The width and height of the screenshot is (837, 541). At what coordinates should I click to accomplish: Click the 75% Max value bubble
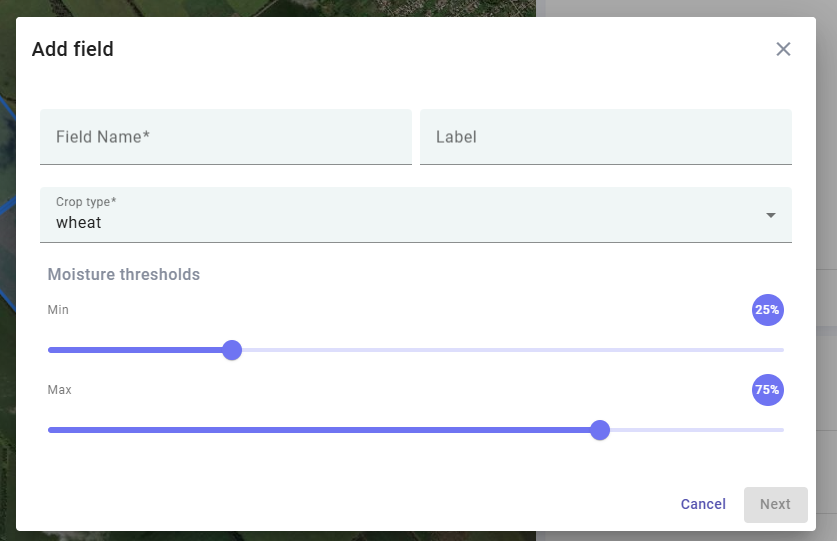pos(767,390)
